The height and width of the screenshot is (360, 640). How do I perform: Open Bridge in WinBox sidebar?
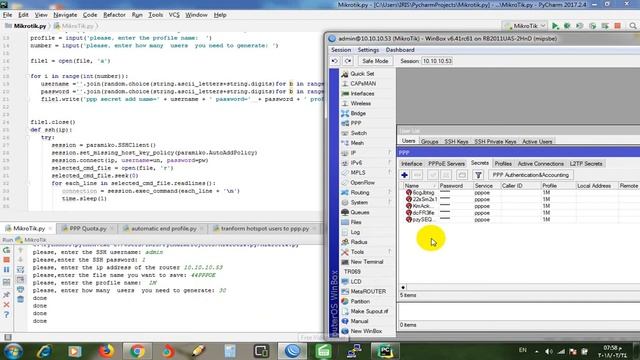point(358,113)
